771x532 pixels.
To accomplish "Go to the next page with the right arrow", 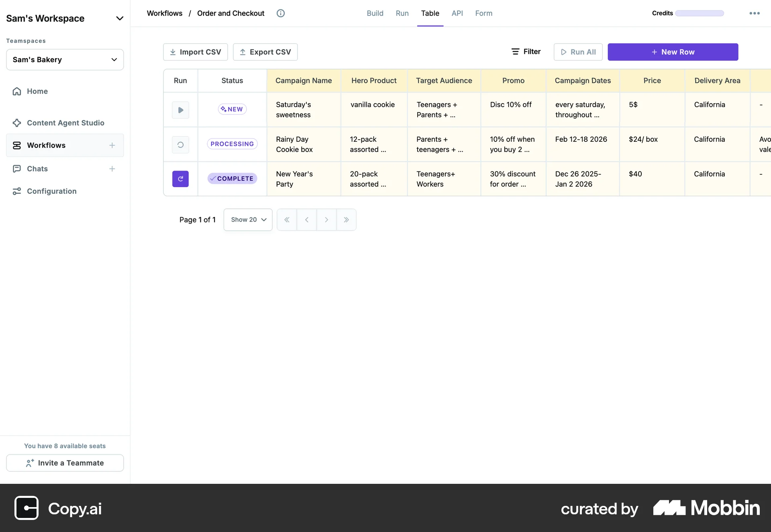I will (326, 220).
